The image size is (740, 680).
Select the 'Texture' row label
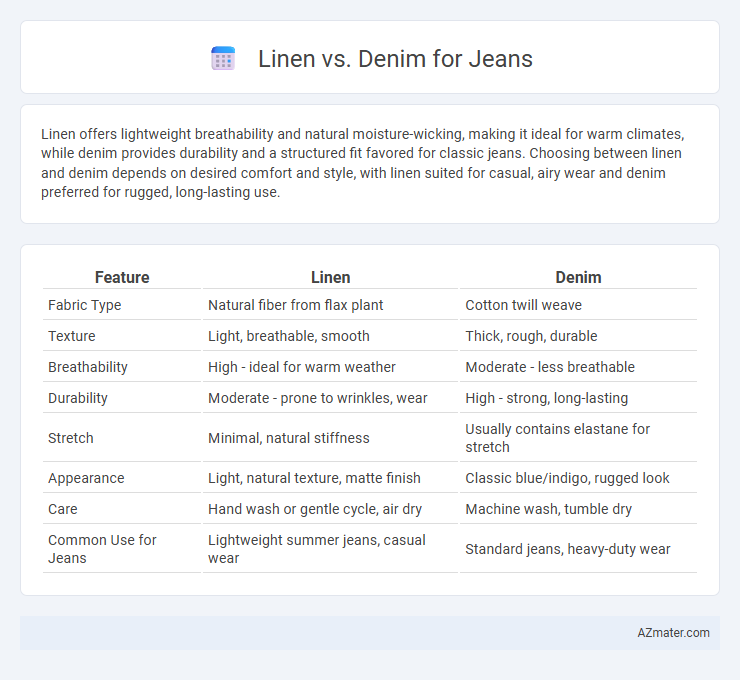[x=72, y=336]
